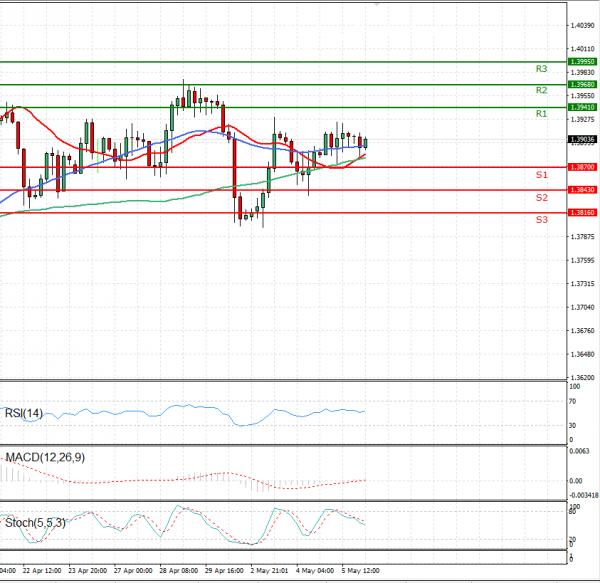Click the 1.40390 price scale value
Image resolution: width=600 pixels, height=583 pixels.
pos(582,26)
